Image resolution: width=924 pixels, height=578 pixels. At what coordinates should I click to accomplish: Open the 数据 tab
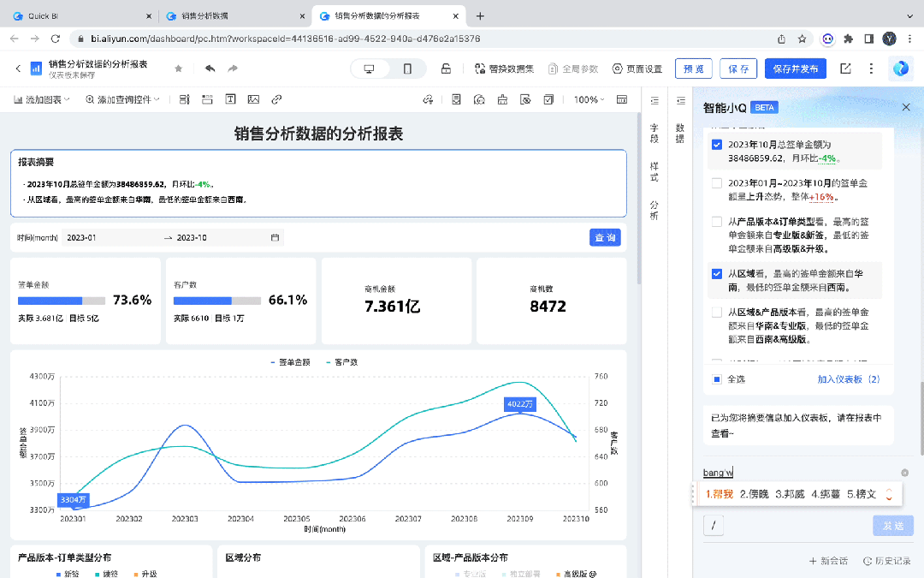click(x=680, y=134)
